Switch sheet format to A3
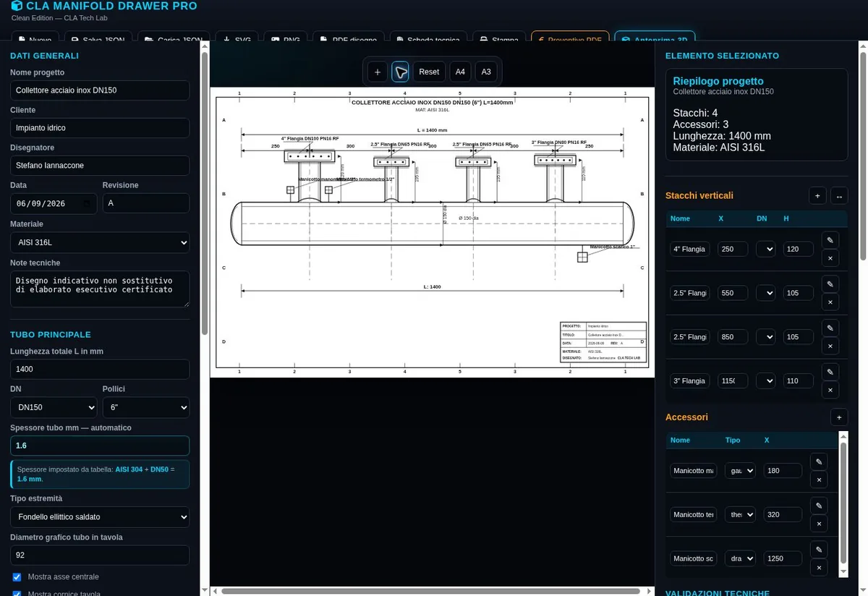868x596 pixels. (x=486, y=72)
